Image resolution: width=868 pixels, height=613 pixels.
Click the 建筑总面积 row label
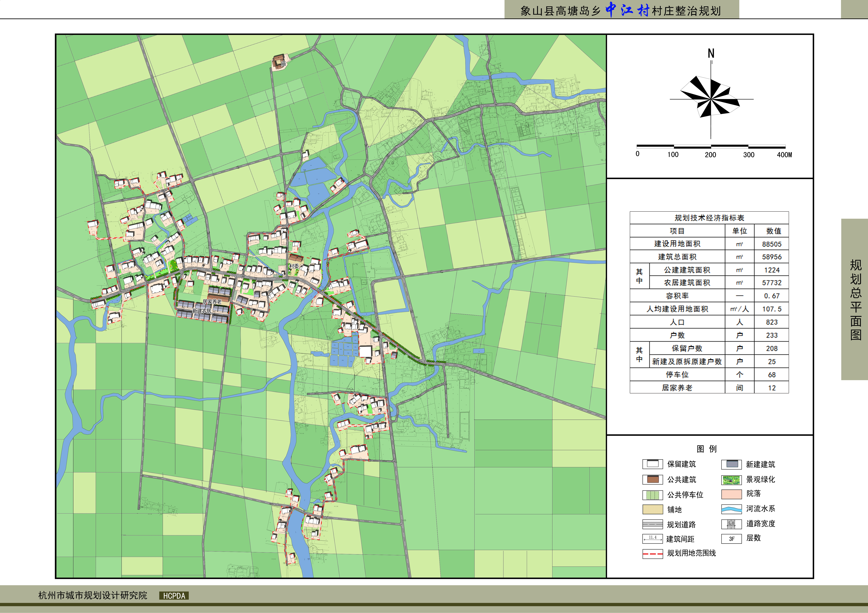coord(677,257)
